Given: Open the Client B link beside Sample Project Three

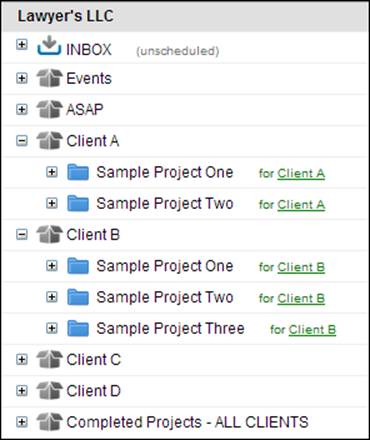Looking at the screenshot, I should (x=312, y=330).
